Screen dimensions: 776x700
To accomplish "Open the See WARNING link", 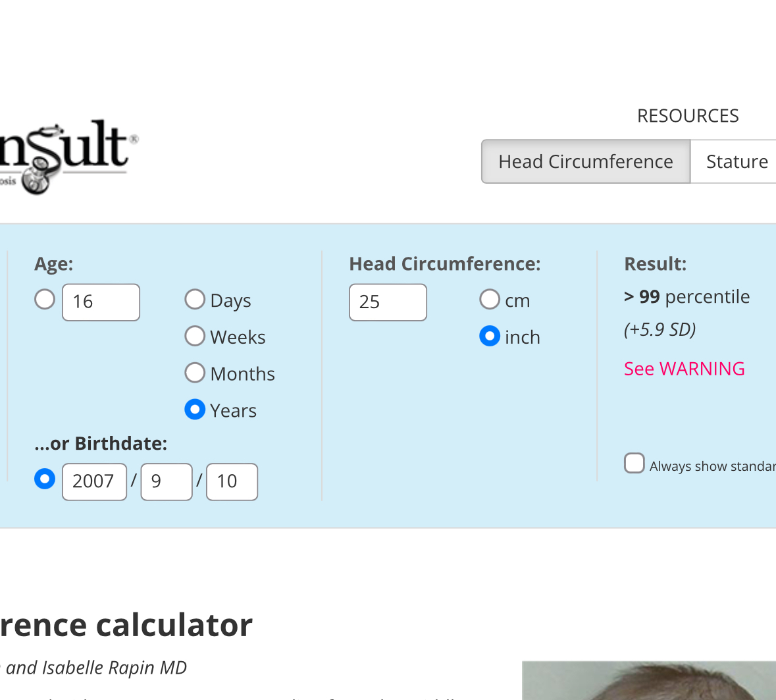I will click(684, 369).
